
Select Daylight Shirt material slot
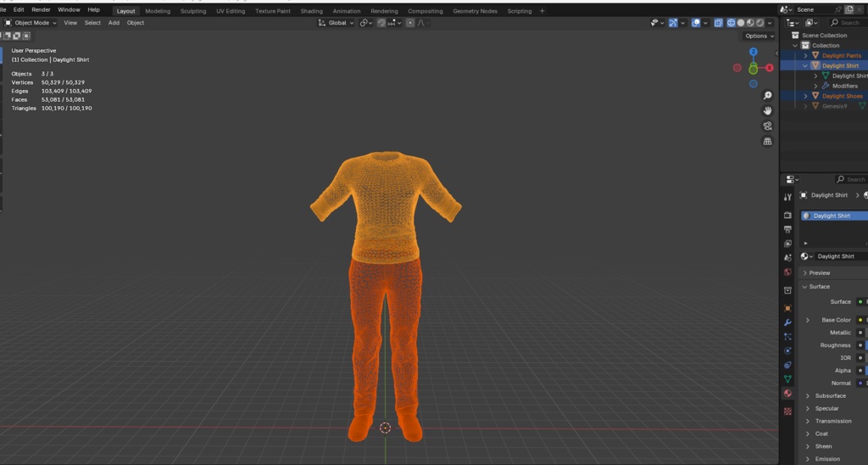pyautogui.click(x=834, y=216)
